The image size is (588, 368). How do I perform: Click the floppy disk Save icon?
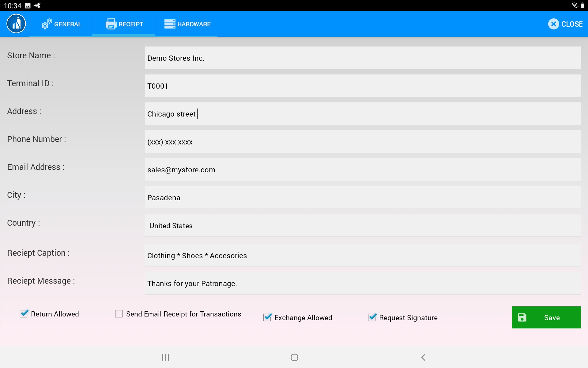click(x=522, y=317)
